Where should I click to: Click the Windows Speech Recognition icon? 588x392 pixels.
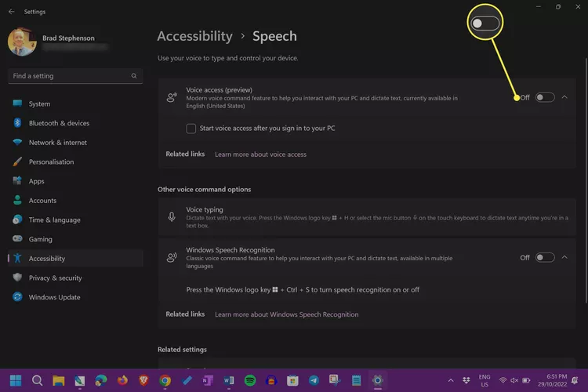(x=172, y=257)
